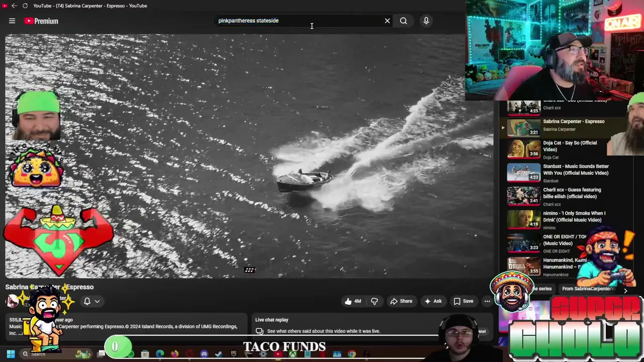Click the chat replay speech bubble icon
The height and width of the screenshot is (362, 644).
tap(260, 331)
